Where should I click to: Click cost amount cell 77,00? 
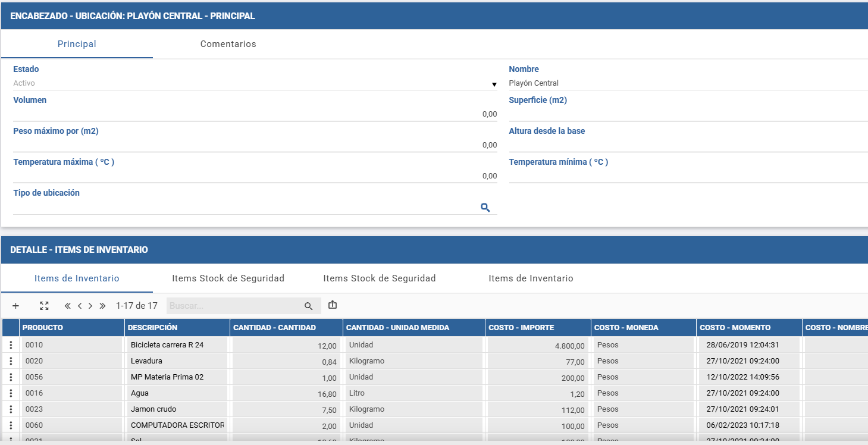click(x=538, y=361)
